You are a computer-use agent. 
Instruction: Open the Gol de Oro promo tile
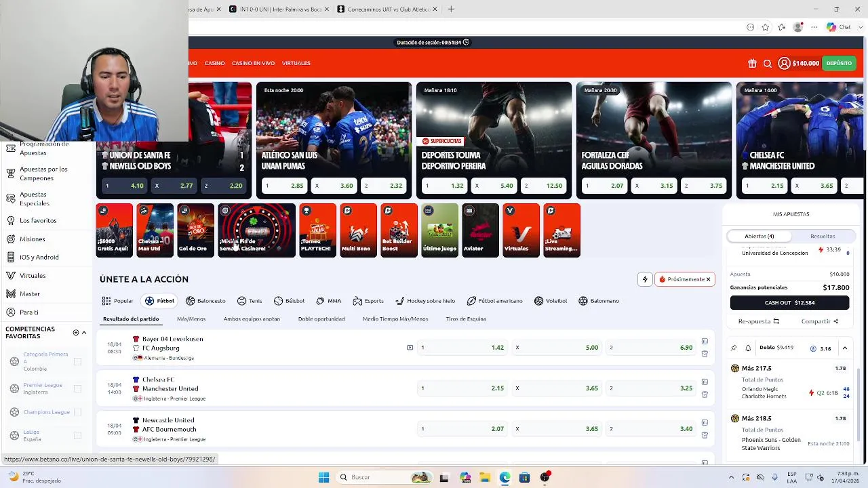pos(195,230)
